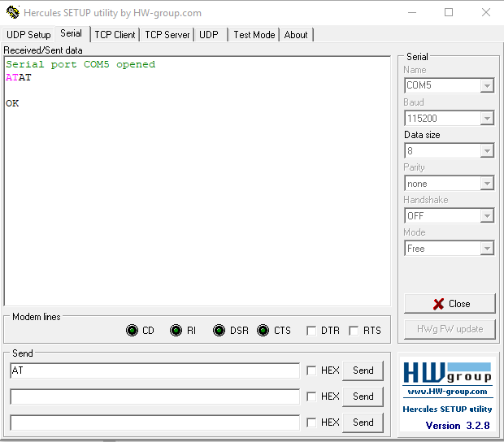This screenshot has width=504, height=442.
Task: Open the Test Mode tab
Action: coord(254,35)
